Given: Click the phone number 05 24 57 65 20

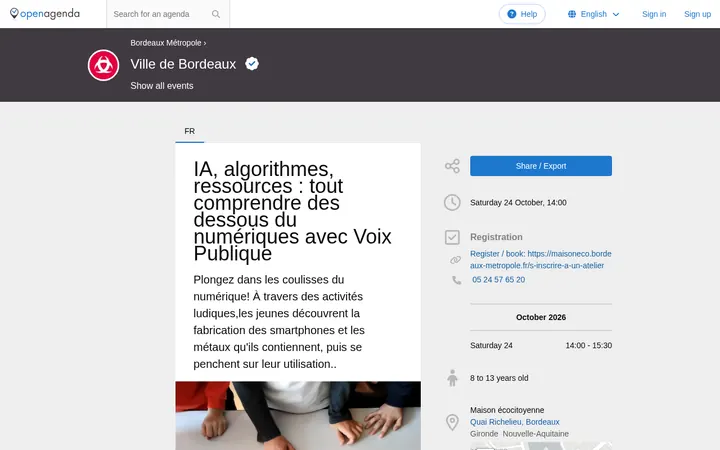Looking at the screenshot, I should 498,280.
